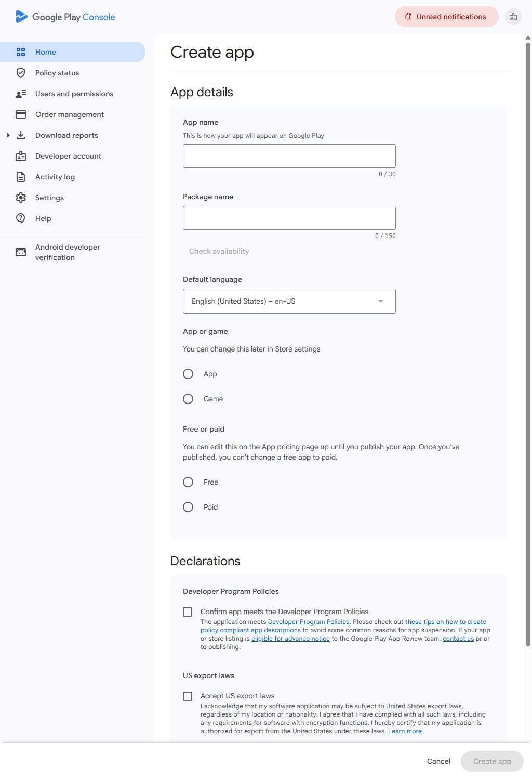Click the Android developer verification icon
This screenshot has height=780, width=532.
[21, 252]
